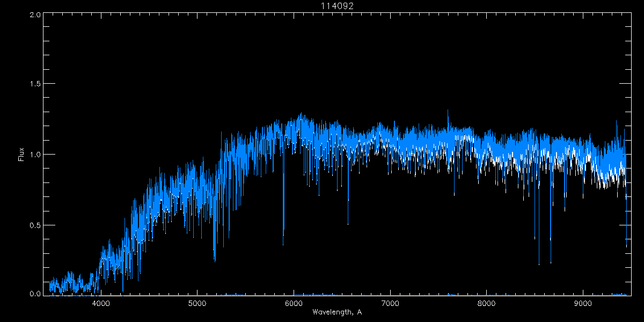Viewport: 644px width, 322px height.
Task: Click the "Wavelength, A" x-axis label
Action: [336, 312]
